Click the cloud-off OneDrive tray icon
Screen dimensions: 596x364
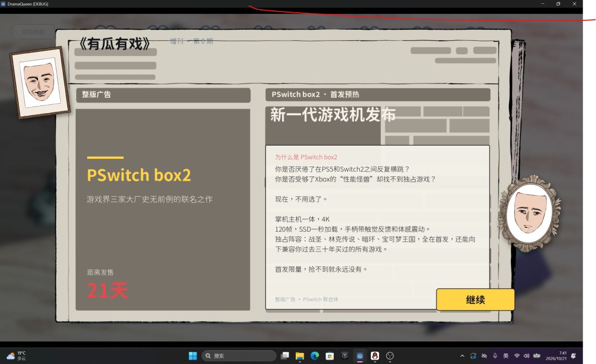pyautogui.click(x=485, y=356)
